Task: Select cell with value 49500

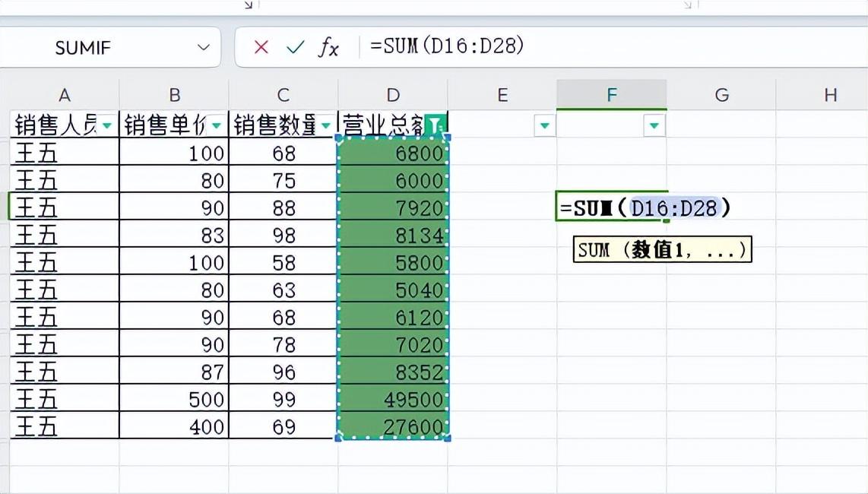Action: (x=393, y=399)
